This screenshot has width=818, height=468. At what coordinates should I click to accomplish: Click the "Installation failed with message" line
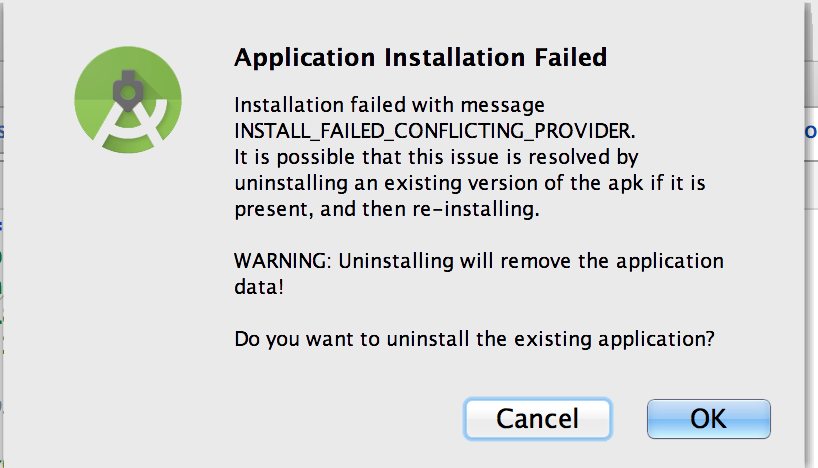click(389, 105)
